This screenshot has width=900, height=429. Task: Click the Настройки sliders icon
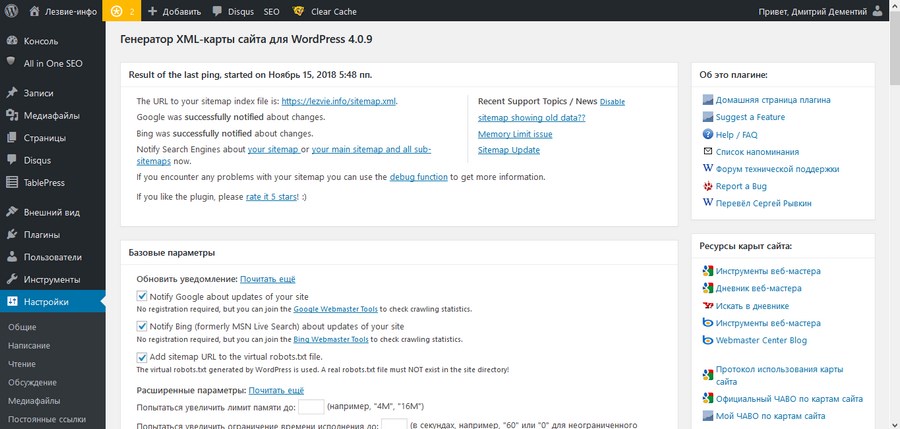coord(11,302)
